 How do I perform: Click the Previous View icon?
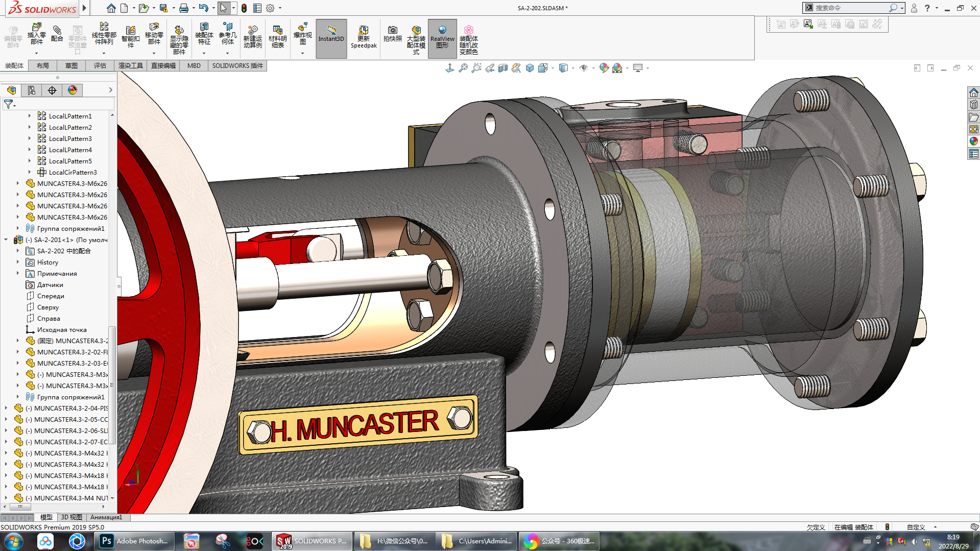[x=490, y=68]
